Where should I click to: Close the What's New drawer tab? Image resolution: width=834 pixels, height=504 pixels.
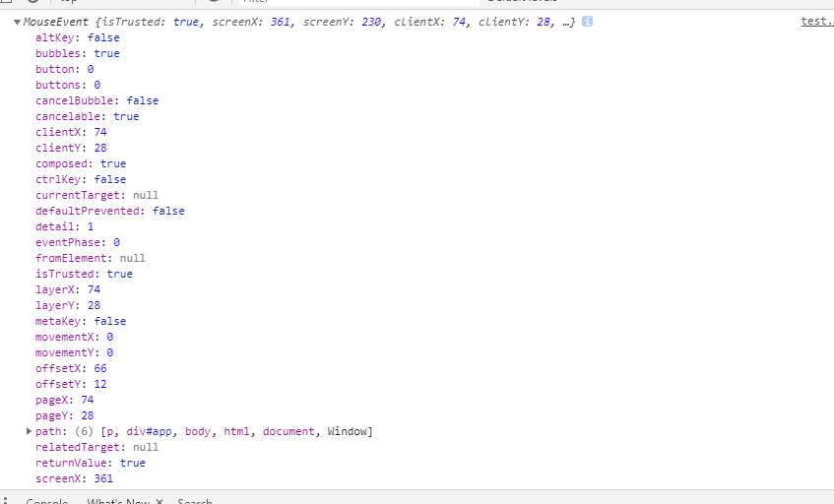click(x=160, y=501)
